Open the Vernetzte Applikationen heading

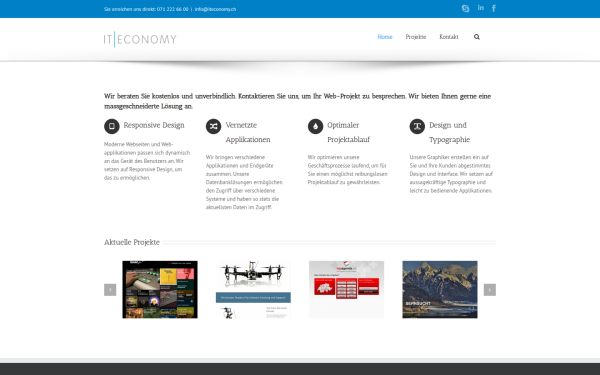248,132
